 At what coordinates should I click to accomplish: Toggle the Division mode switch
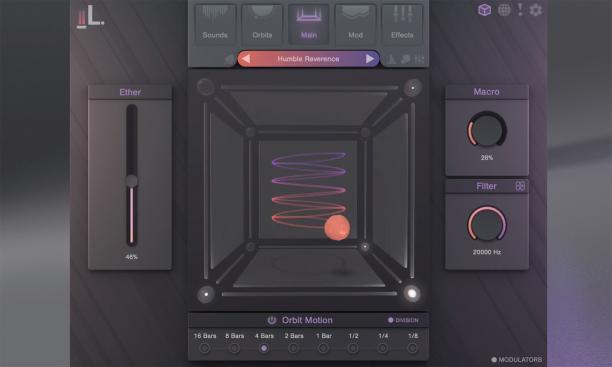[x=402, y=320]
